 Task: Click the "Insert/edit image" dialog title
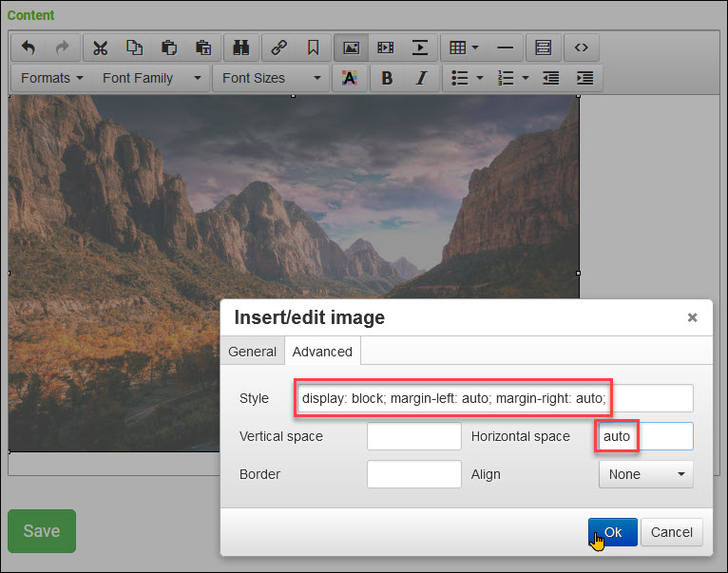point(310,317)
